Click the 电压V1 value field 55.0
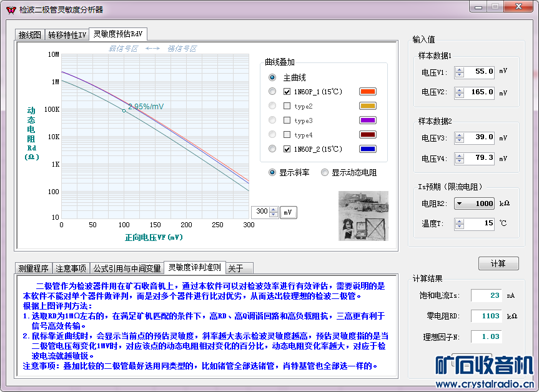This screenshot has width=539, height=392. pos(479,72)
